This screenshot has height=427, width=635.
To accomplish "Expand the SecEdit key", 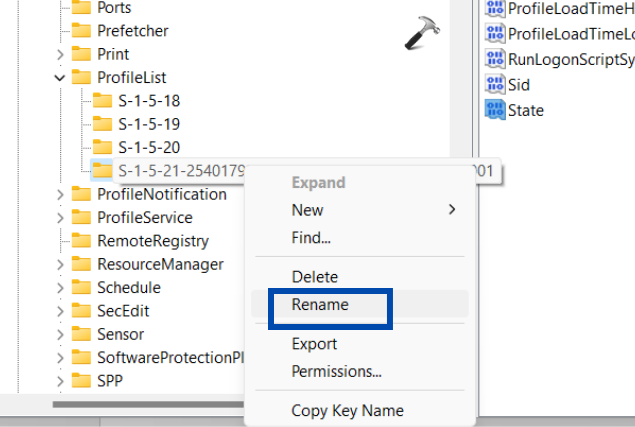I will [60, 311].
